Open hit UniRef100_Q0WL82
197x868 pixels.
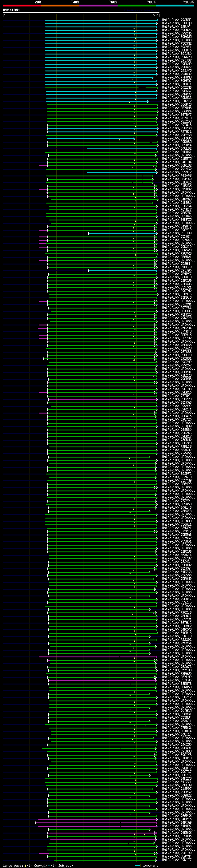[x=177, y=149]
